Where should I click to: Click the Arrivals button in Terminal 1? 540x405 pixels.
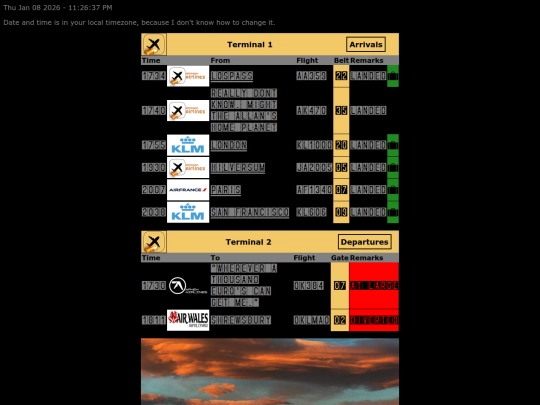tap(365, 44)
